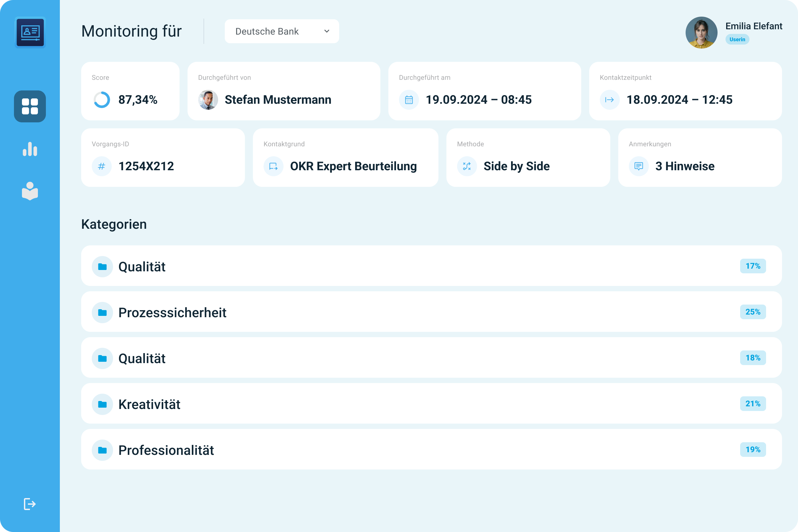Click Stefan Mustermann's avatar
Viewport: 798px width, 532px height.
[x=208, y=100]
